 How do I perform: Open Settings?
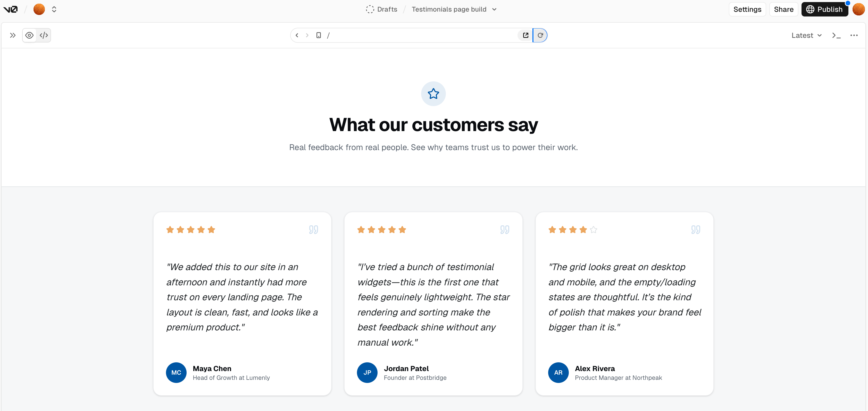click(x=747, y=10)
